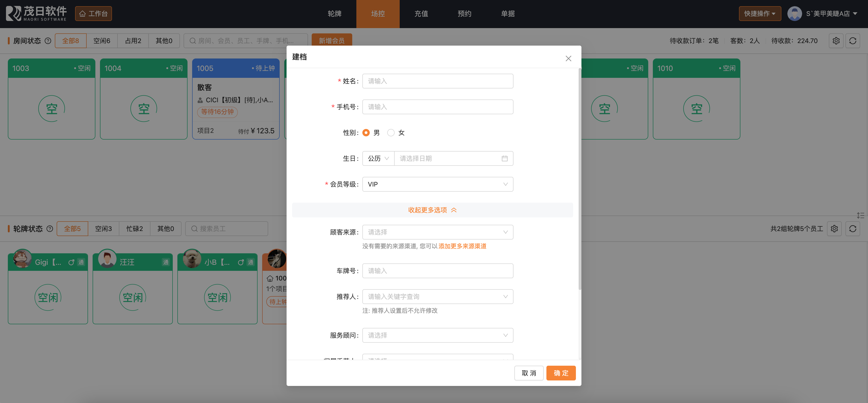
Task: Click the name input field
Action: click(437, 81)
